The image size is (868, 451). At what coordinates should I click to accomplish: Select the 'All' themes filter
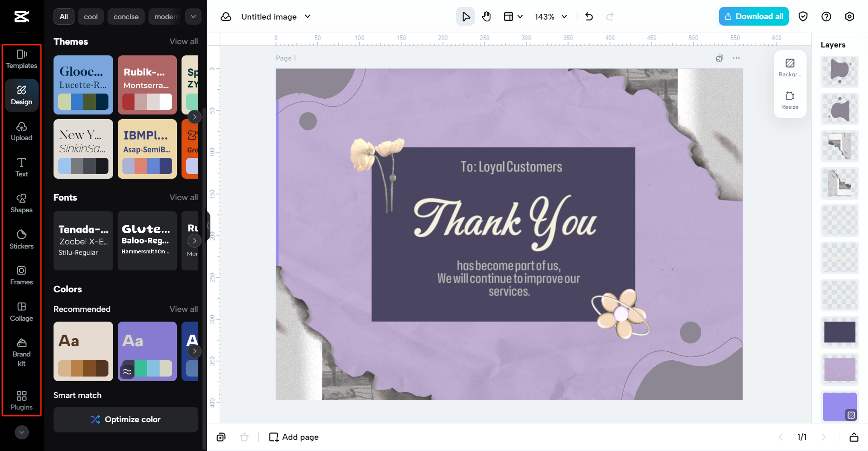63,16
